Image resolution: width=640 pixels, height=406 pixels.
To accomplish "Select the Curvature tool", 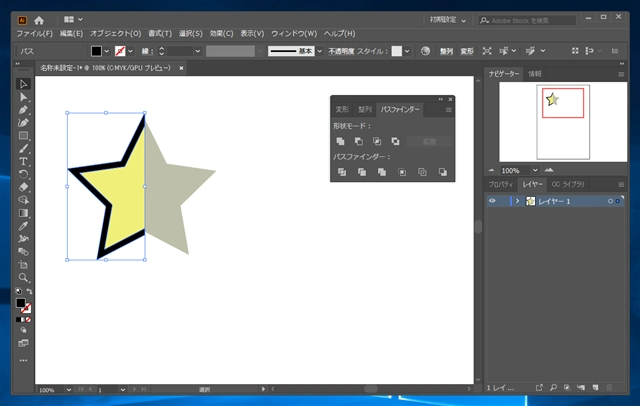I will 23,122.
